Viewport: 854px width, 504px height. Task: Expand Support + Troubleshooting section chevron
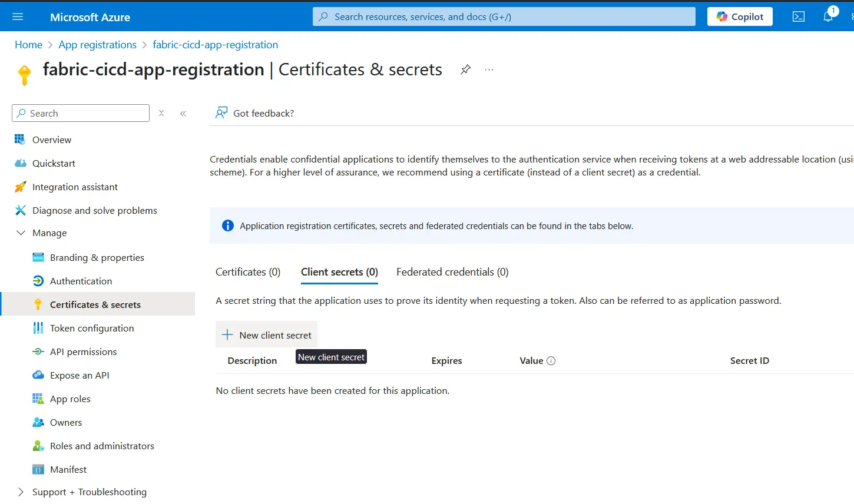pos(21,492)
